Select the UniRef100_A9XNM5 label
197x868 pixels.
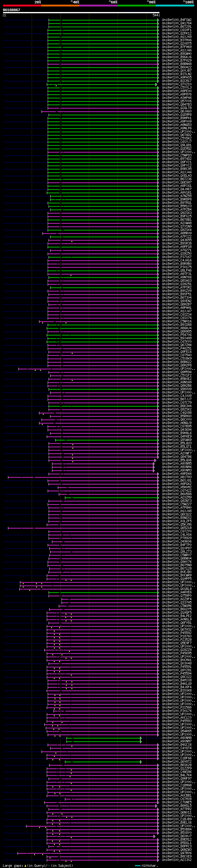click(177, 464)
